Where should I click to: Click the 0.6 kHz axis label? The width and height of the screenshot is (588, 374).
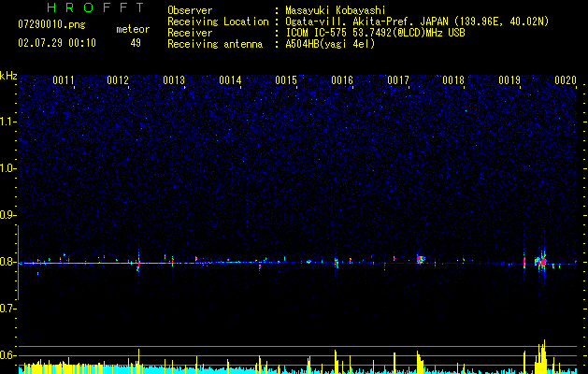(x=7, y=355)
